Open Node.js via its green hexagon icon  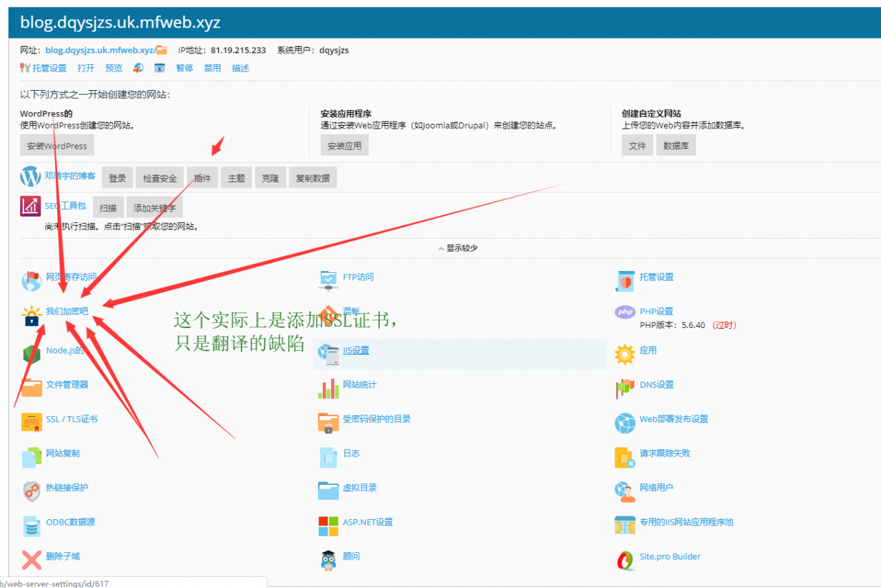tap(32, 353)
